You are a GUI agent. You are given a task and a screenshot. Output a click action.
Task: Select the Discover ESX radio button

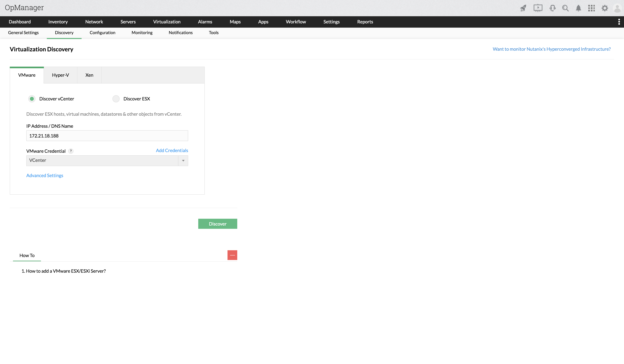(x=116, y=99)
